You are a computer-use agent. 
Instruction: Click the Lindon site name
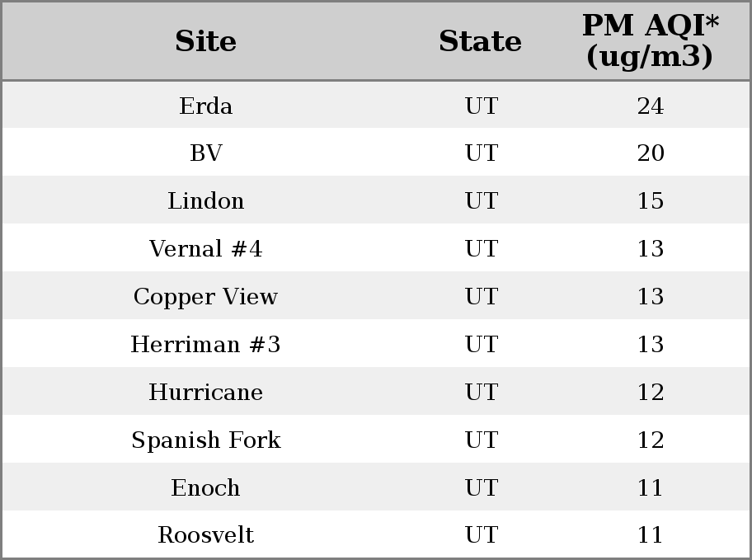point(206,200)
